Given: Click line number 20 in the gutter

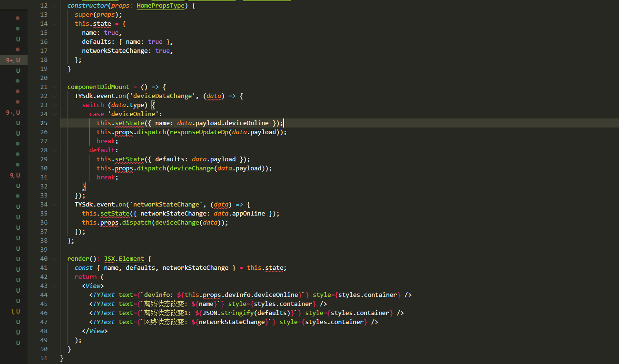Looking at the screenshot, I should tap(44, 78).
